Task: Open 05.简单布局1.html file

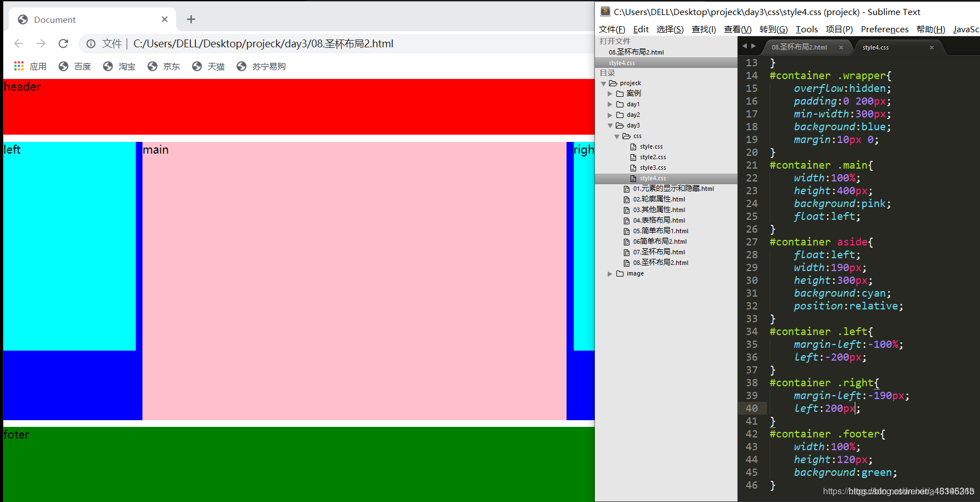Action: pos(661,231)
